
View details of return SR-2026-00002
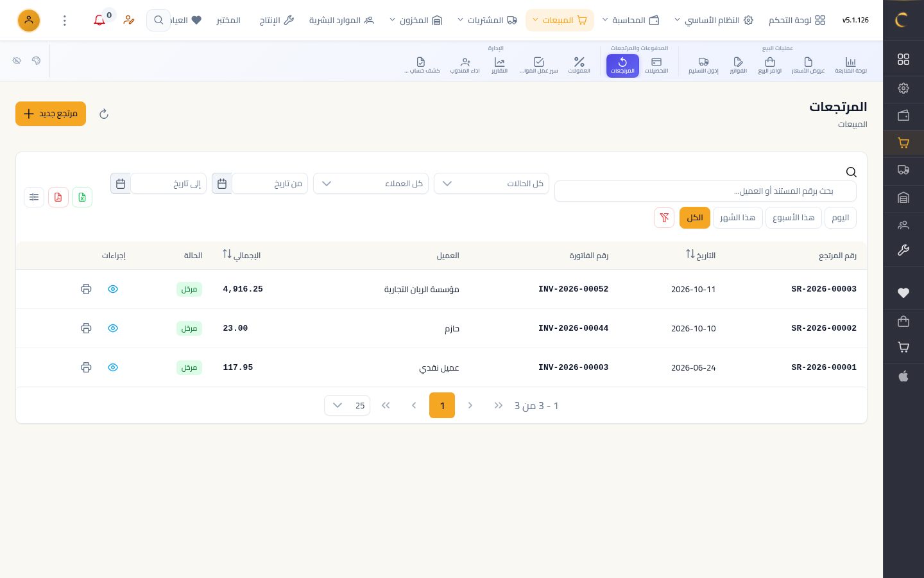tap(113, 328)
